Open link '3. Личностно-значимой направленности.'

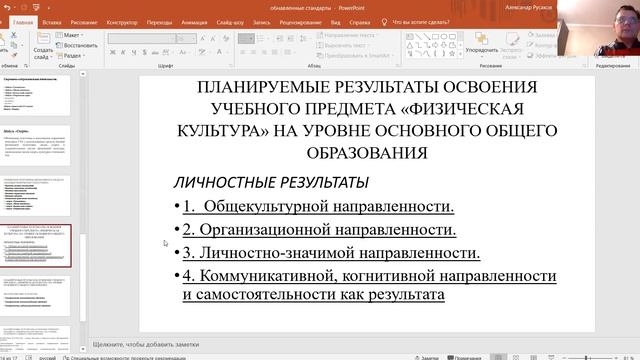(x=331, y=253)
